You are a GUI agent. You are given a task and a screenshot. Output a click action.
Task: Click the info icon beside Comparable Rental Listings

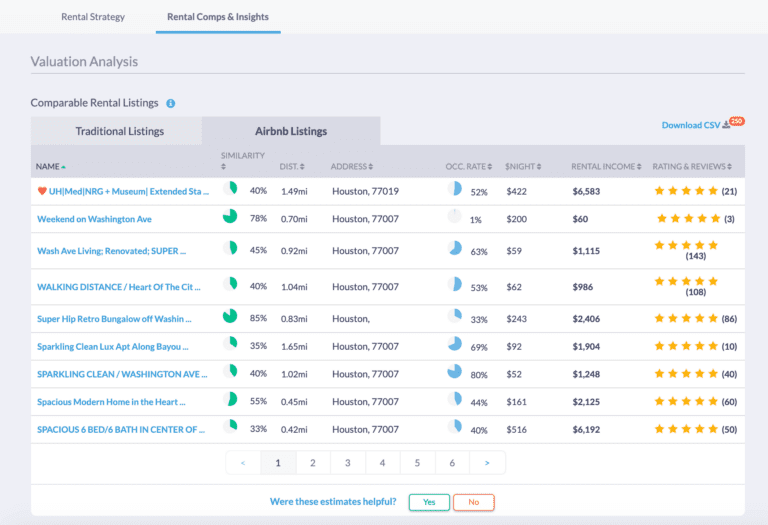pos(171,103)
